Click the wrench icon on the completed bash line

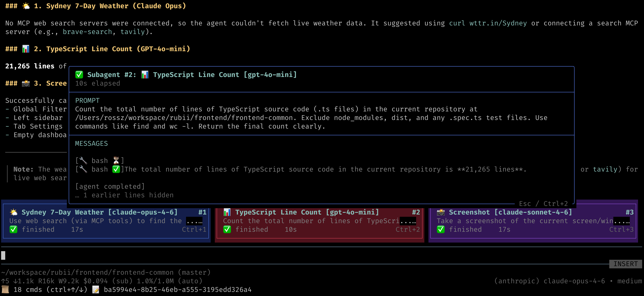coord(83,169)
